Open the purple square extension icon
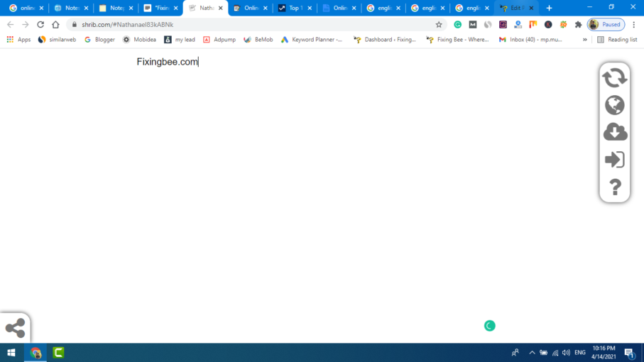644x362 pixels. pos(503,25)
